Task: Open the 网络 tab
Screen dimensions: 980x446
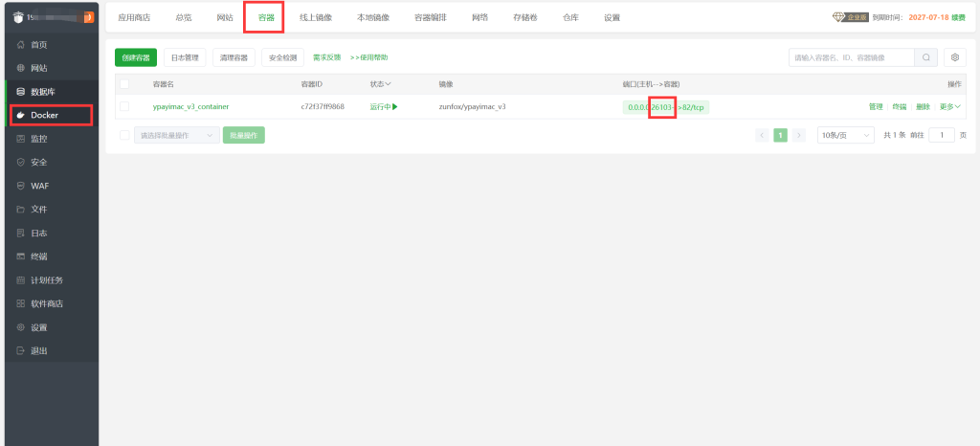Action: tap(480, 17)
